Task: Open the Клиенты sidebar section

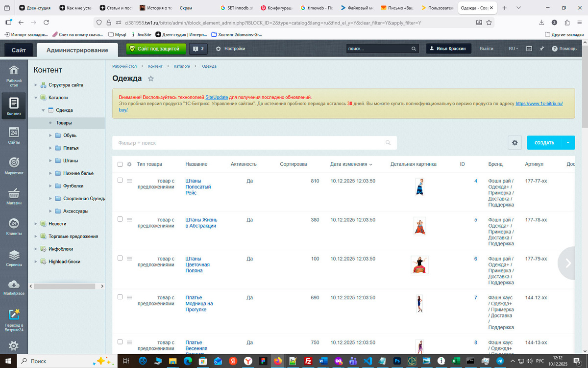Action: pyautogui.click(x=14, y=227)
